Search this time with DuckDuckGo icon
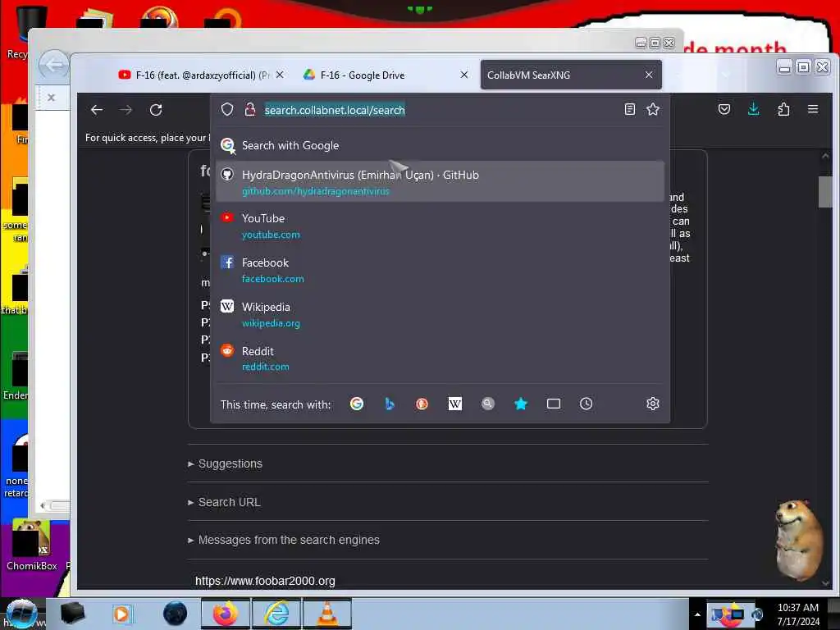 [422, 404]
